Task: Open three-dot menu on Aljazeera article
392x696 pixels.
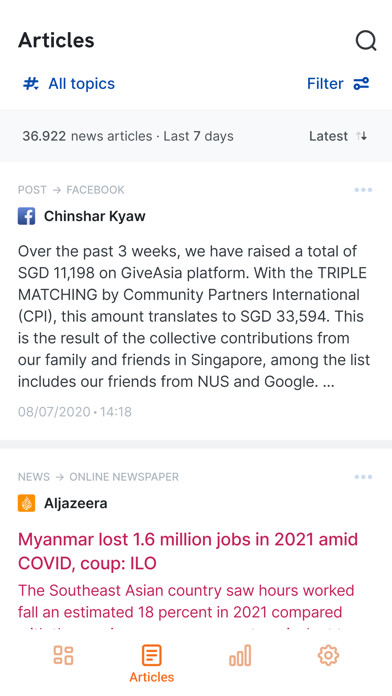Action: click(x=363, y=477)
